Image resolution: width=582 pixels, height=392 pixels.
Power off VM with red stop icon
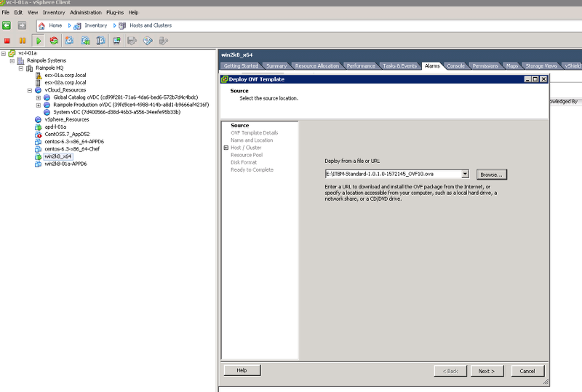7,41
